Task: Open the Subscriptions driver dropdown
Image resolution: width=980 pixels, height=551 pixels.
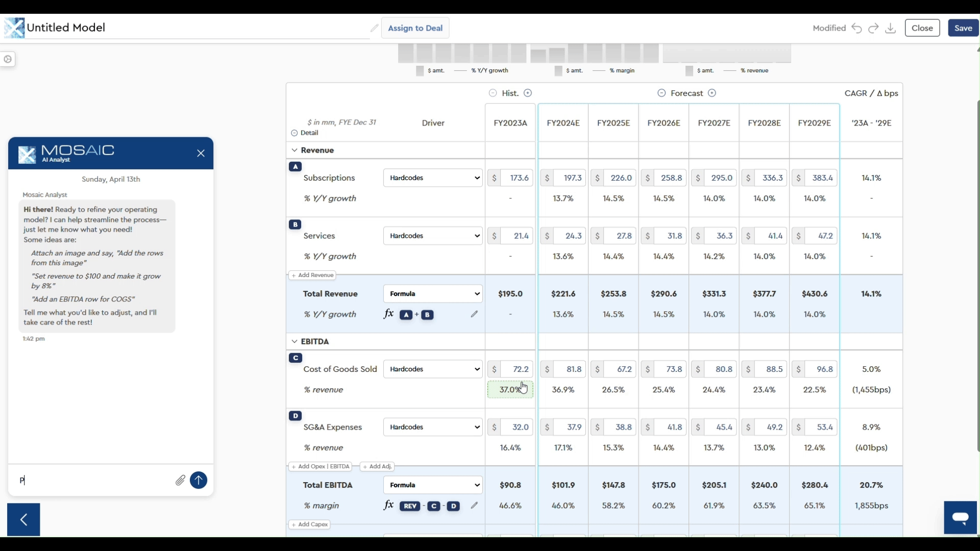Action: (433, 178)
